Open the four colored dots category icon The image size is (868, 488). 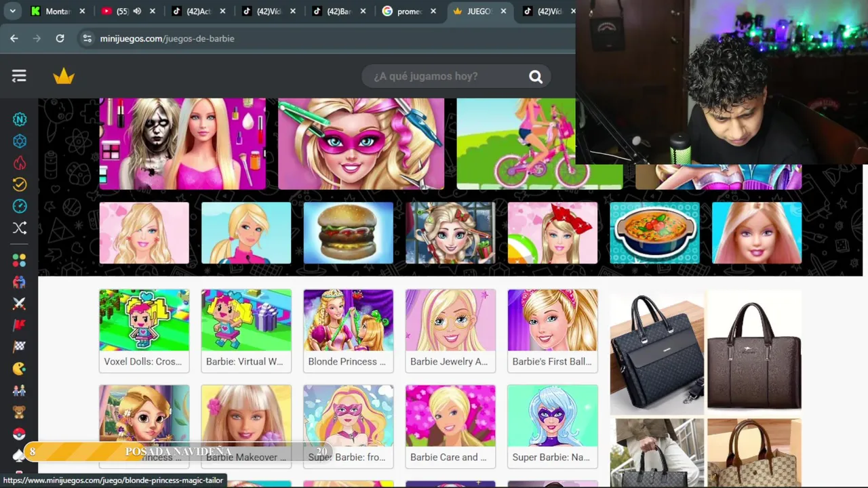tap(20, 260)
